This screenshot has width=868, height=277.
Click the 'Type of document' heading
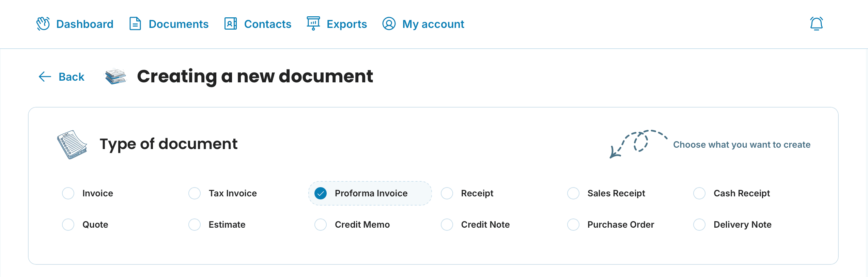click(169, 144)
